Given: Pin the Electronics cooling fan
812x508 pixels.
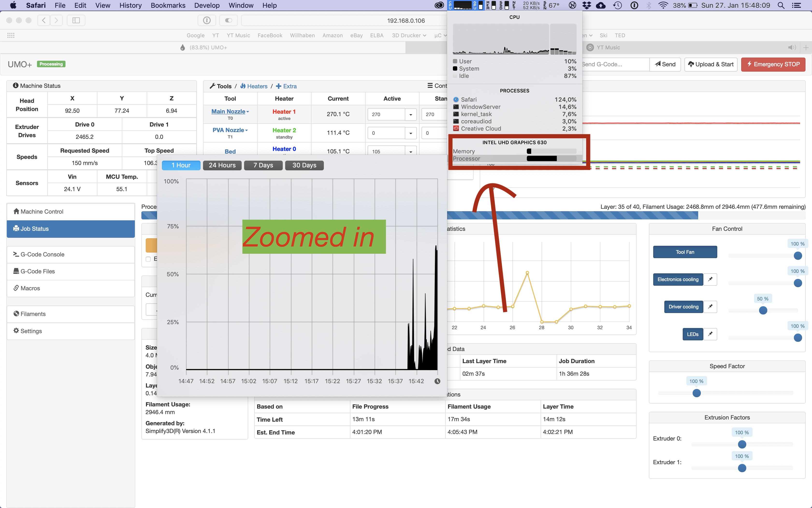Looking at the screenshot, I should coord(710,279).
